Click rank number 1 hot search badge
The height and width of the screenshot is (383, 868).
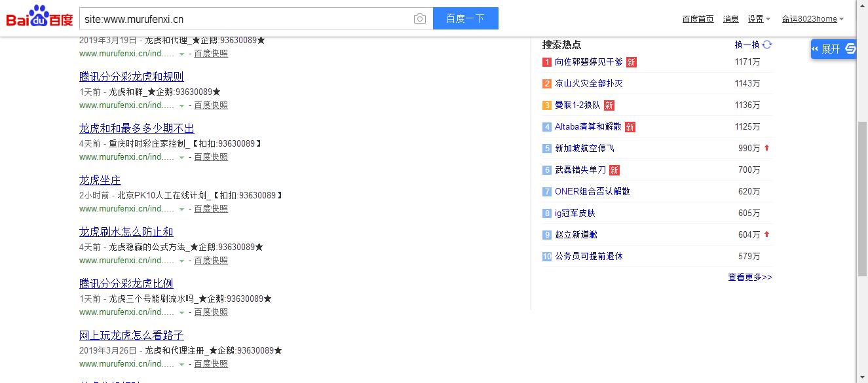pyautogui.click(x=547, y=62)
